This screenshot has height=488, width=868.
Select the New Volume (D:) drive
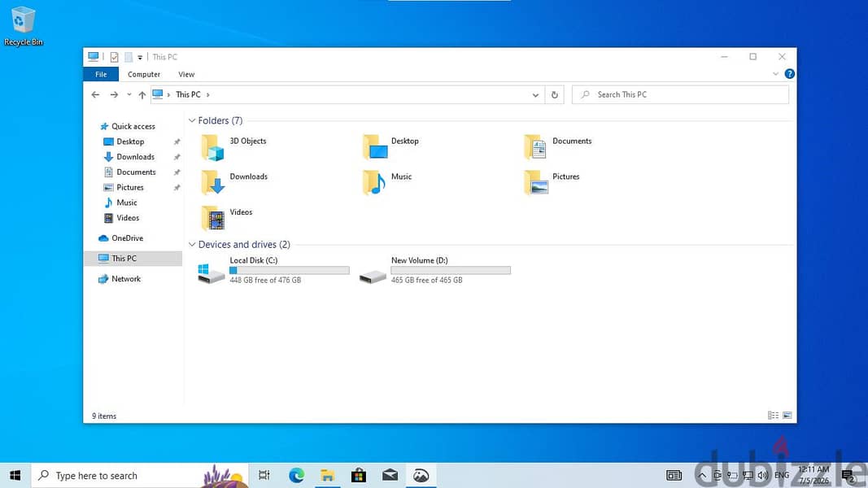tap(435, 270)
